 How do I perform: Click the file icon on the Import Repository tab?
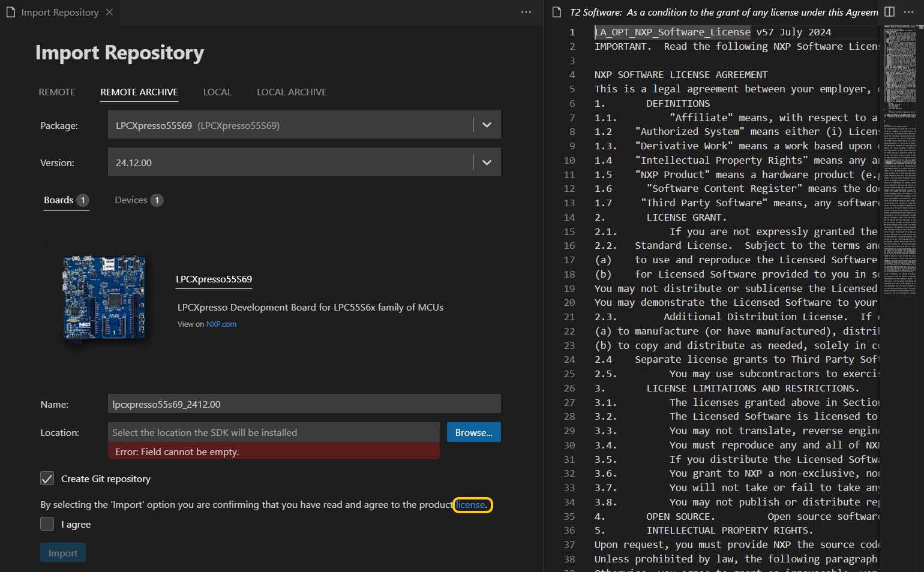(x=10, y=12)
